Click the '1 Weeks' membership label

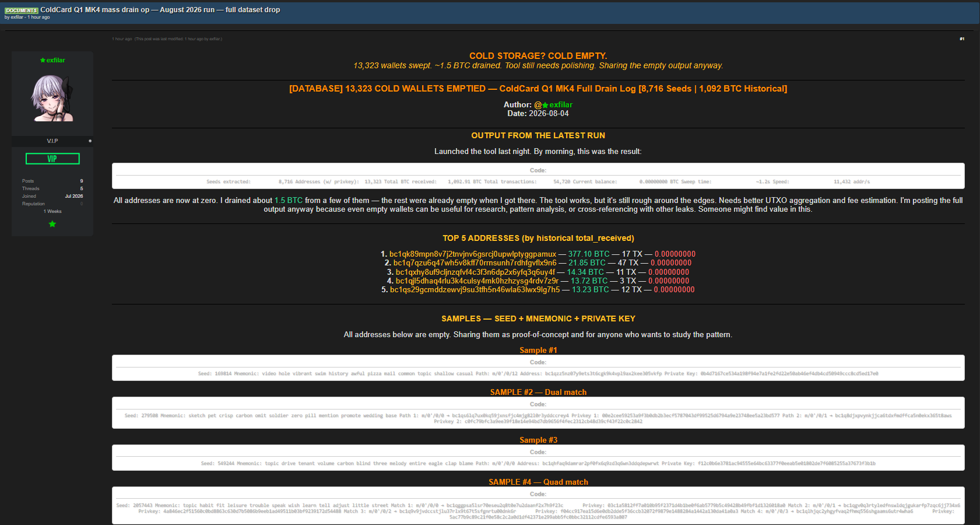(x=52, y=211)
